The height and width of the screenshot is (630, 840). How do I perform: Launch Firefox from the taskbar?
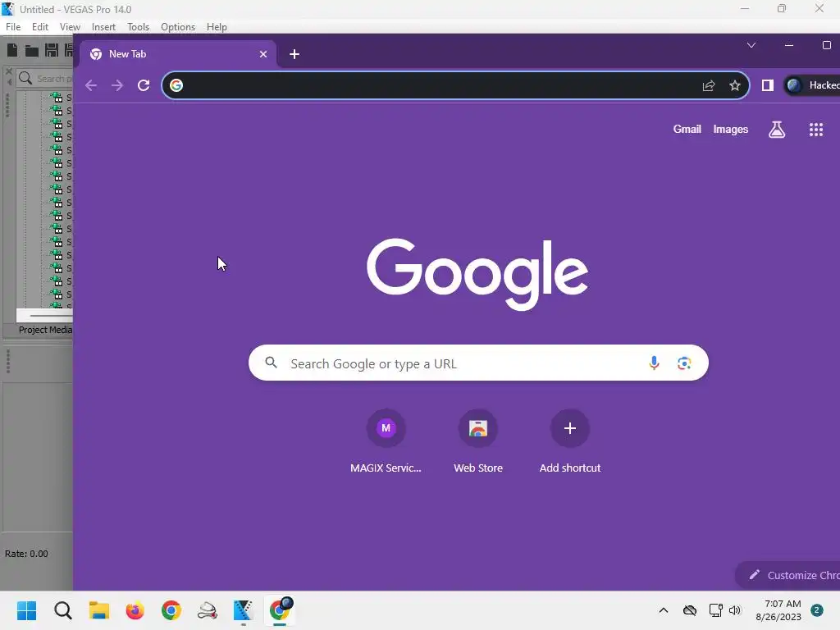[135, 610]
